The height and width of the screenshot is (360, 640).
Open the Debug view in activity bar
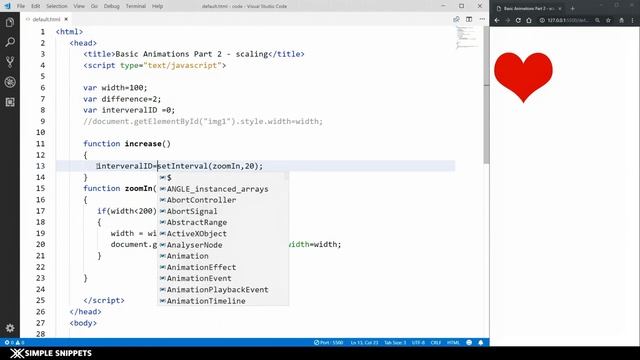point(10,82)
